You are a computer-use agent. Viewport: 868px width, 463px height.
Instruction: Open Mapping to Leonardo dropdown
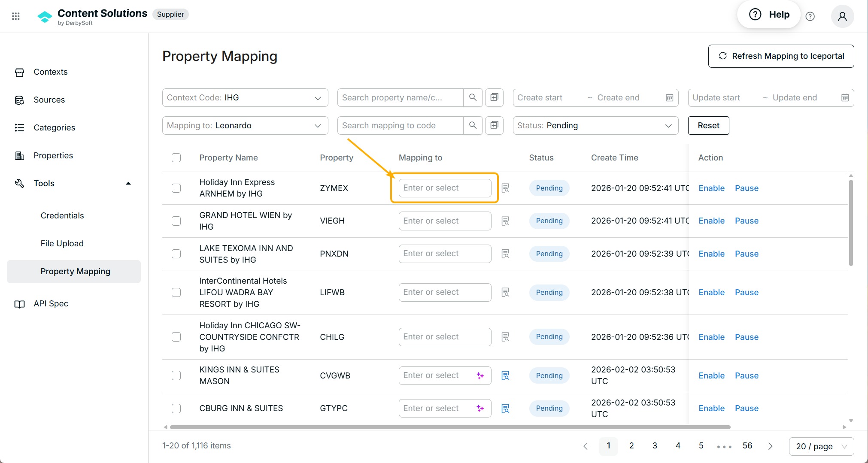click(x=245, y=125)
